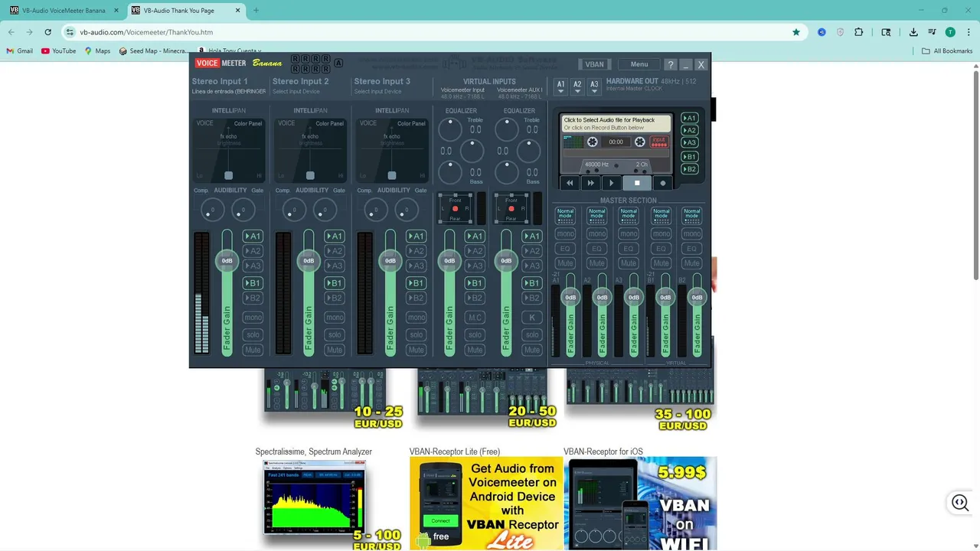
Task: Open a new browser tab
Action: pos(256,11)
